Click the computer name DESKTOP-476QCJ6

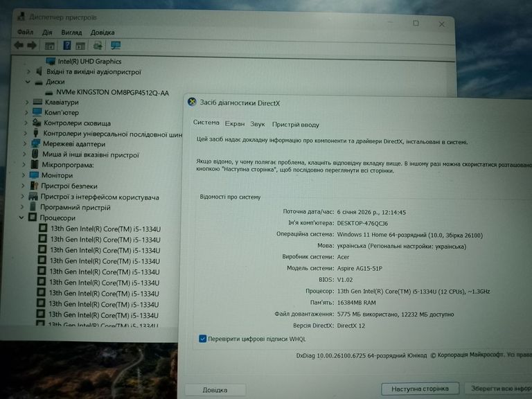362,223
